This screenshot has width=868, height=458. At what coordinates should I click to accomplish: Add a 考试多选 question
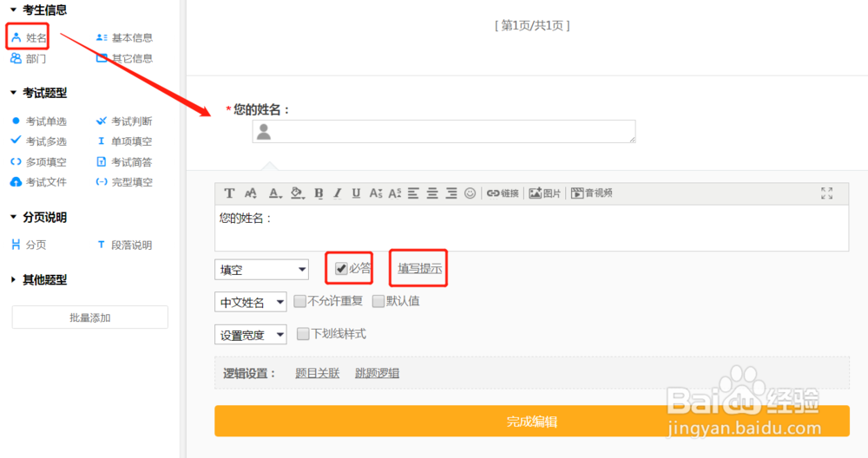(x=39, y=141)
